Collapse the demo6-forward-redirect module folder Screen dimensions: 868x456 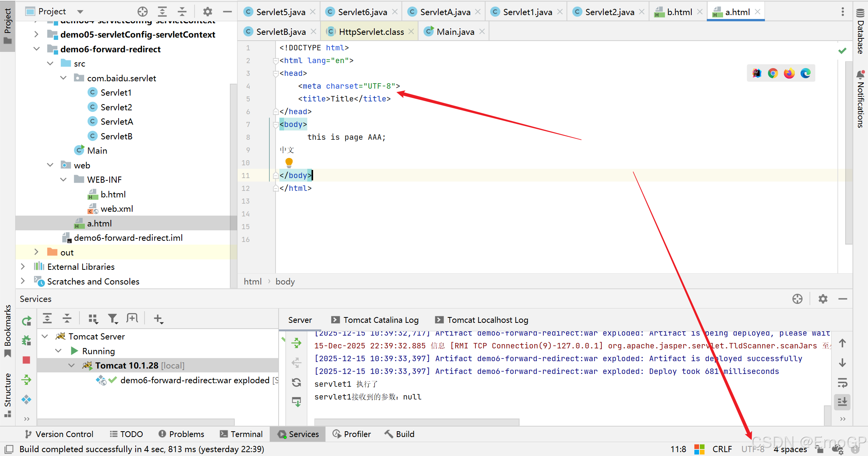(36, 49)
